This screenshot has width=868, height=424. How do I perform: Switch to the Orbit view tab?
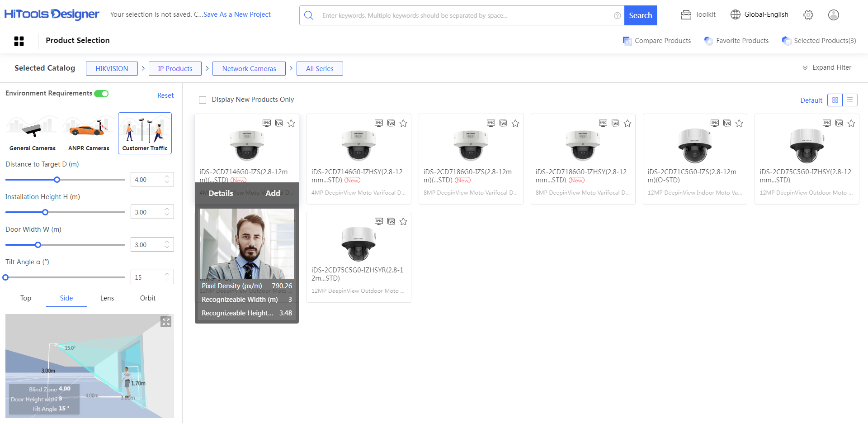pyautogui.click(x=148, y=298)
